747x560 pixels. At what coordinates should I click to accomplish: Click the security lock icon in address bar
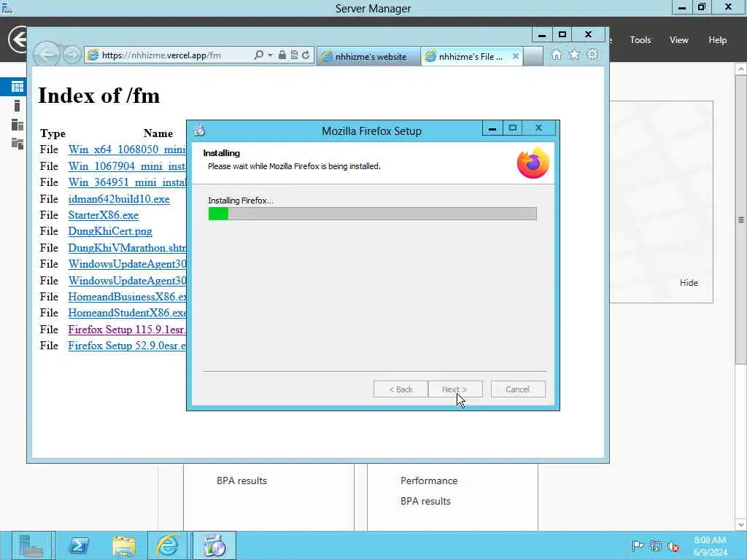282,55
